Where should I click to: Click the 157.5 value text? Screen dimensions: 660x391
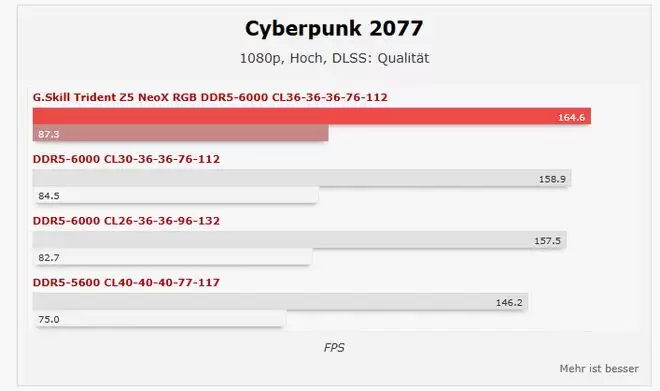[547, 241]
